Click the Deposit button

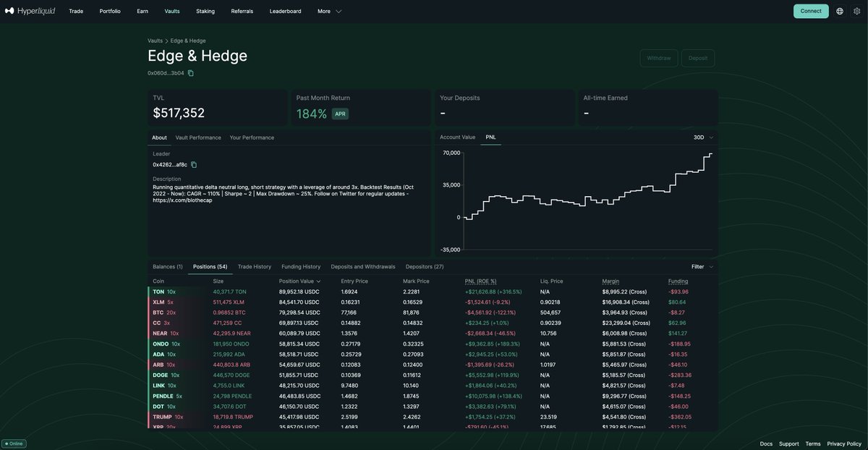(x=698, y=58)
